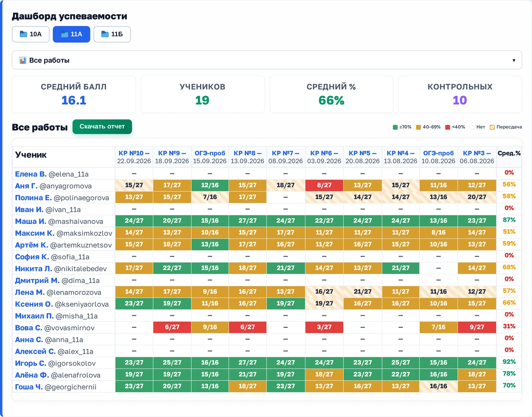Open the КР №9 column header
The height and width of the screenshot is (417, 532).
point(172,157)
